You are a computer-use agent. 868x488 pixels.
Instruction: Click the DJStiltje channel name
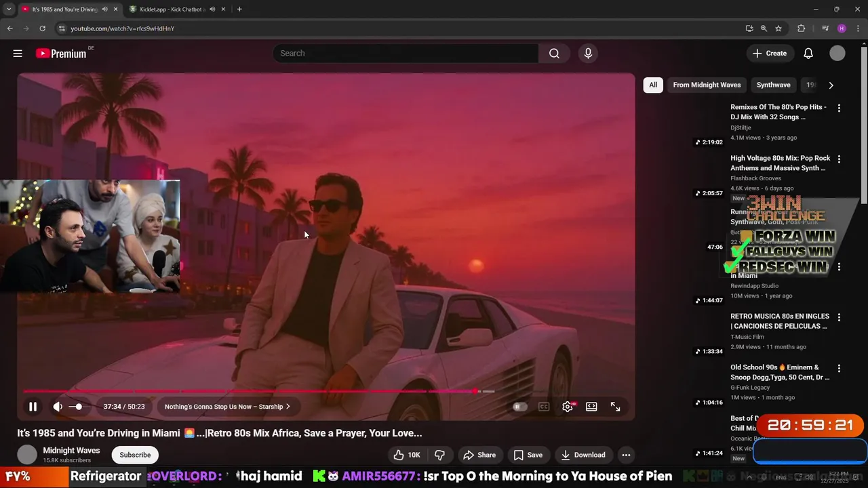click(x=741, y=127)
